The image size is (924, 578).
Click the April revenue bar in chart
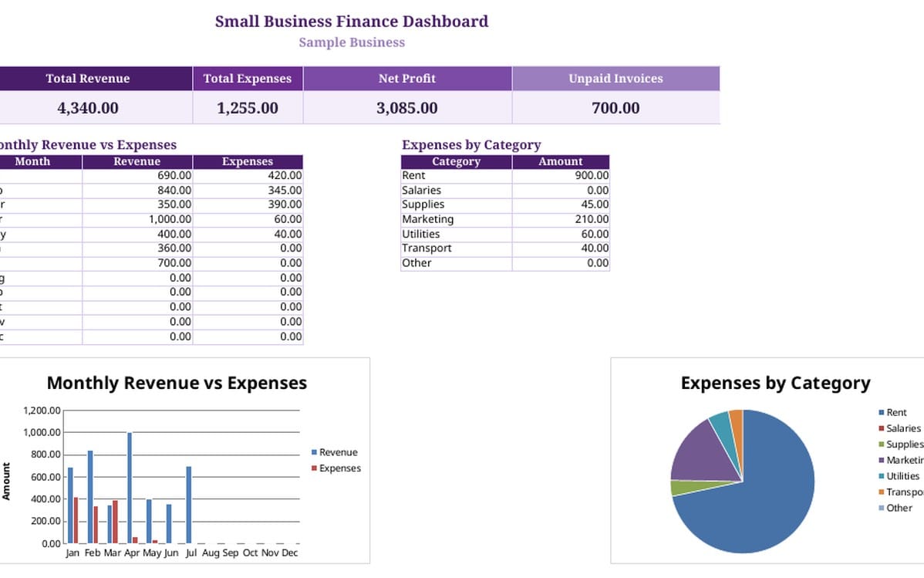click(x=130, y=488)
